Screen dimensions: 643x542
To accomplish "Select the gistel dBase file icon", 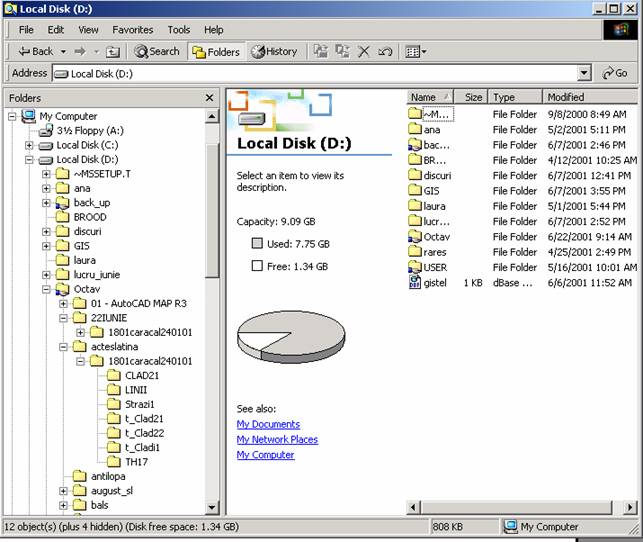I will click(x=416, y=283).
